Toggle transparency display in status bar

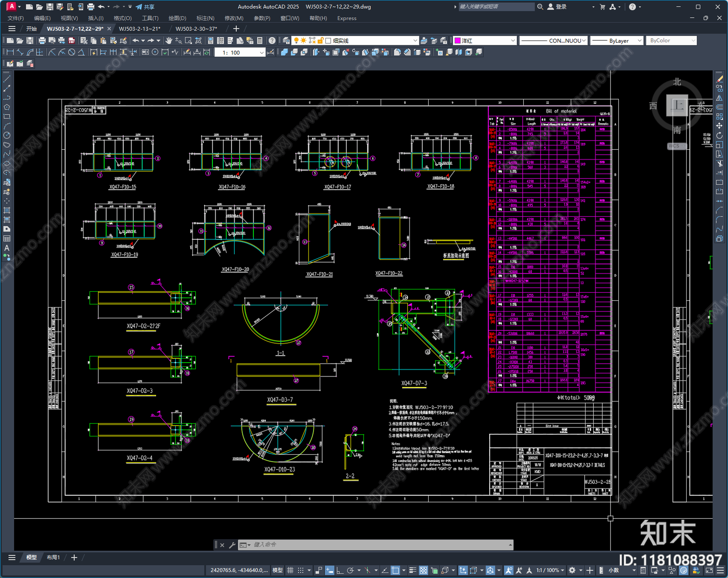[423, 570]
